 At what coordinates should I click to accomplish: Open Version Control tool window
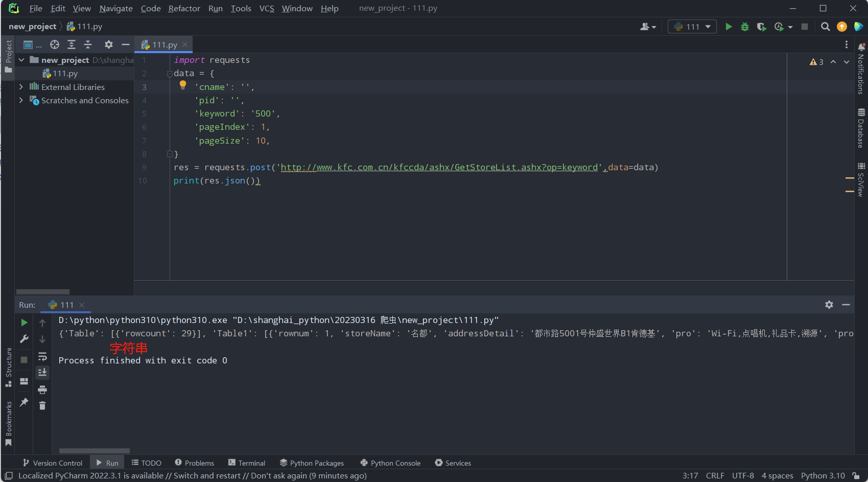tap(53, 463)
